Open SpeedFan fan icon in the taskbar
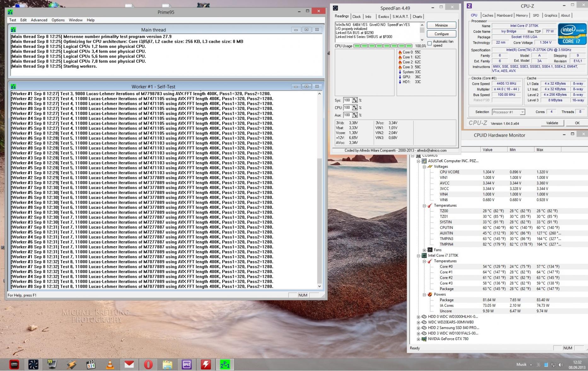 click(33, 364)
